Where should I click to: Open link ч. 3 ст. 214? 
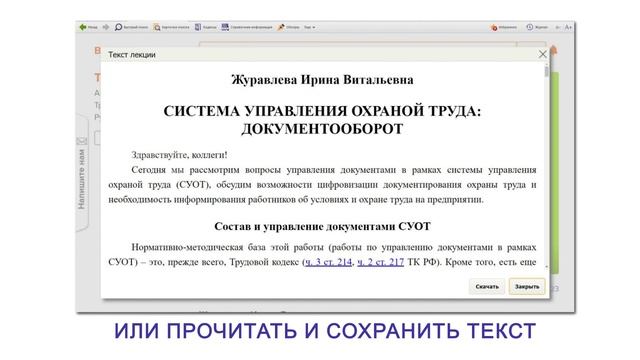click(329, 262)
